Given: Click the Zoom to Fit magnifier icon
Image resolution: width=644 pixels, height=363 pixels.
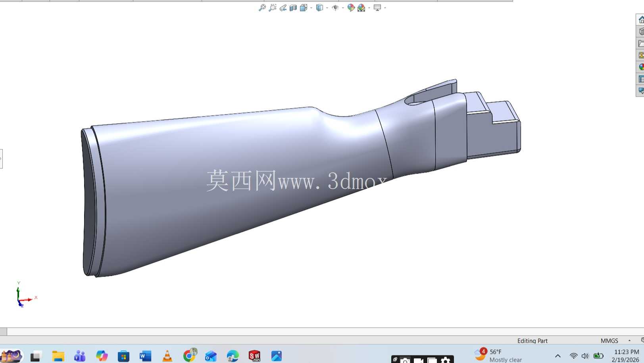Looking at the screenshot, I should point(262,8).
